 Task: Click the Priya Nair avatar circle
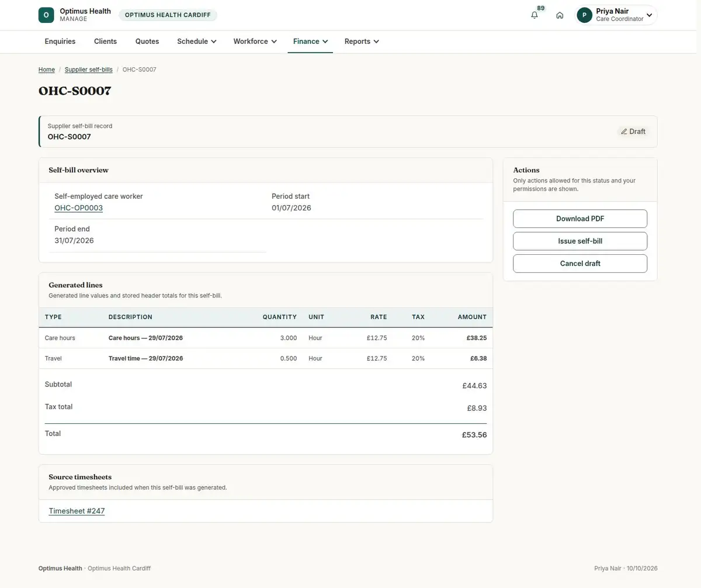tap(584, 15)
